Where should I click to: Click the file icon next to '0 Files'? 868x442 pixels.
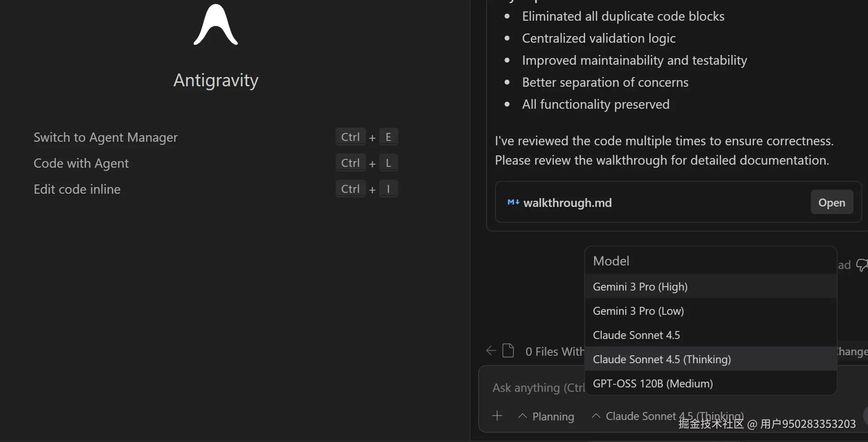508,351
